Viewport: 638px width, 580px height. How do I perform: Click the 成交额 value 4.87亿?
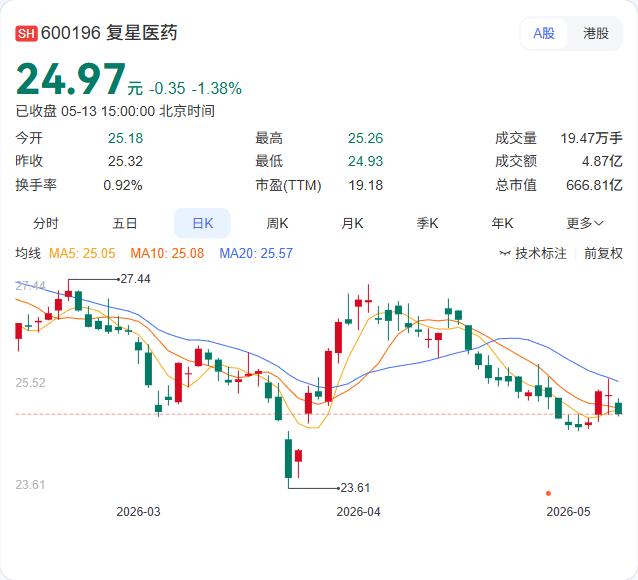(602, 161)
